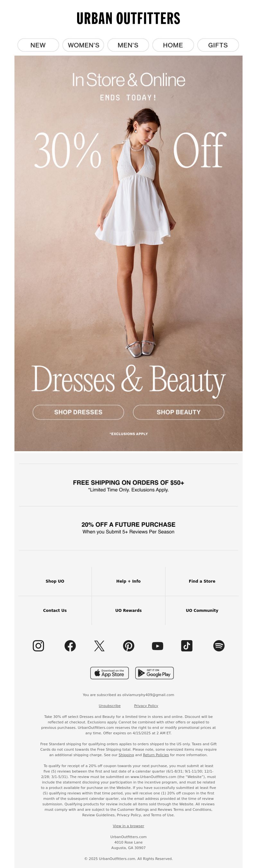
Task: Click the Find a Store link
Action: click(x=202, y=581)
